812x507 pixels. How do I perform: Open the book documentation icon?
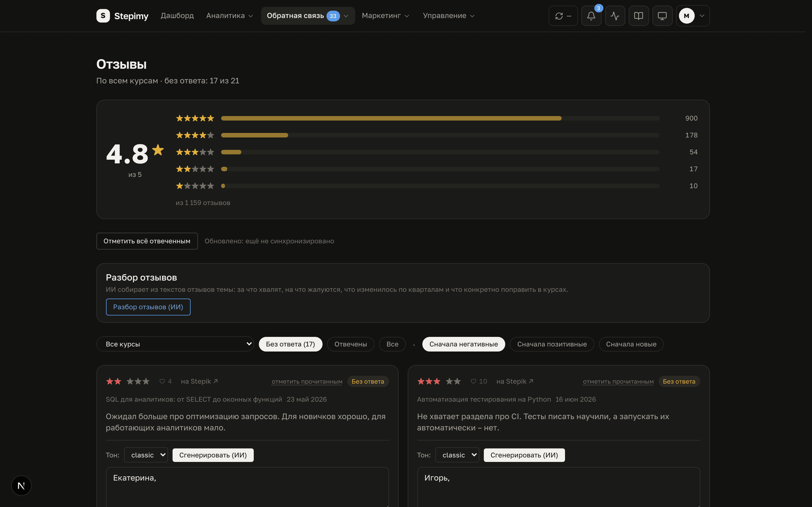638,16
